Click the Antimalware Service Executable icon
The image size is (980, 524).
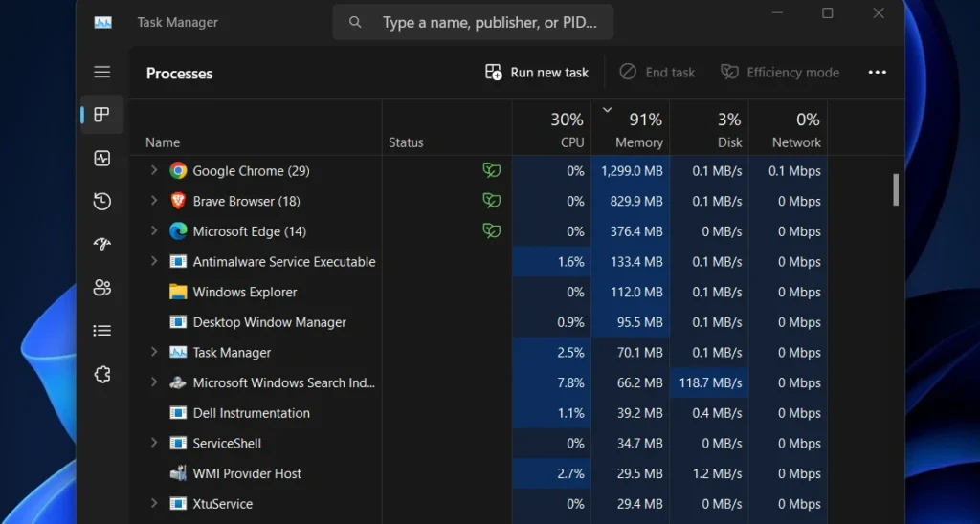click(x=178, y=262)
